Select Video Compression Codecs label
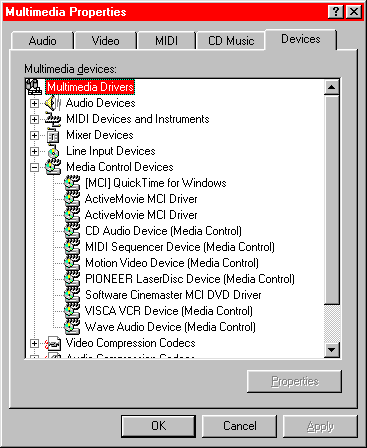This screenshot has width=367, height=448. point(130,343)
